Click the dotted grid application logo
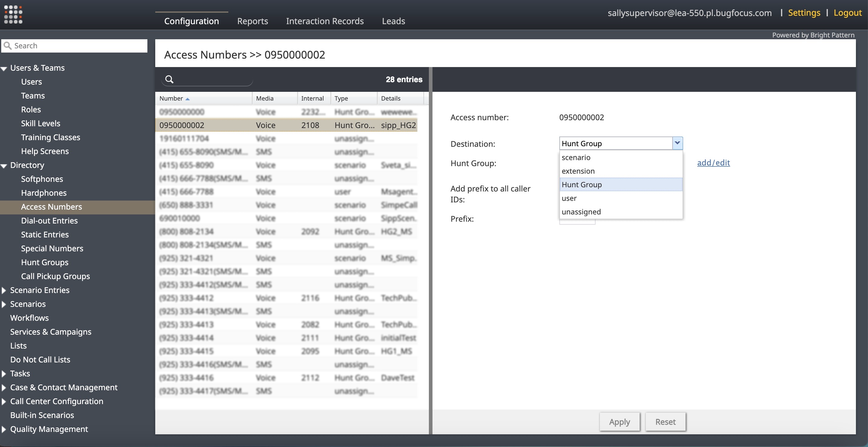 tap(13, 14)
